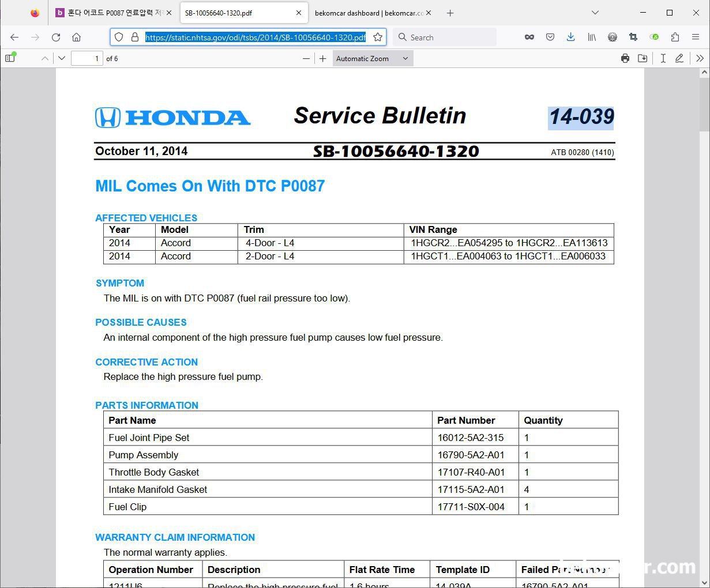Open the PDF viewer tools menu
The height and width of the screenshot is (588, 710).
point(700,58)
